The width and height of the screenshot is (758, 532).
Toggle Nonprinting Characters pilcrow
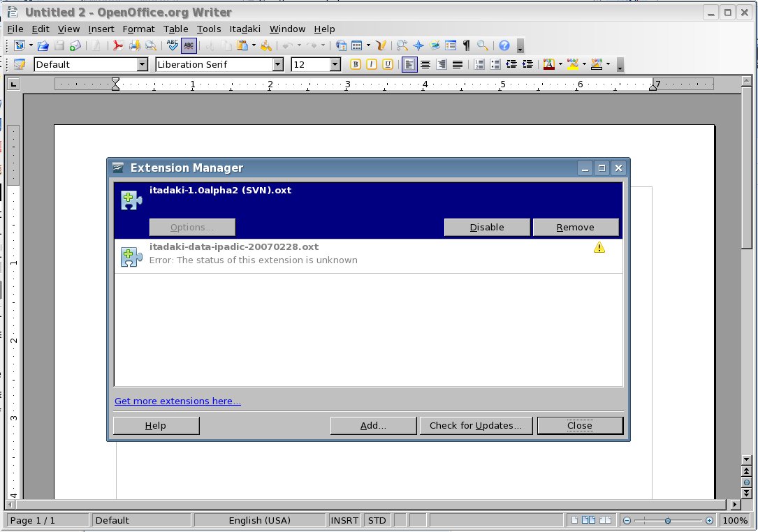466,46
